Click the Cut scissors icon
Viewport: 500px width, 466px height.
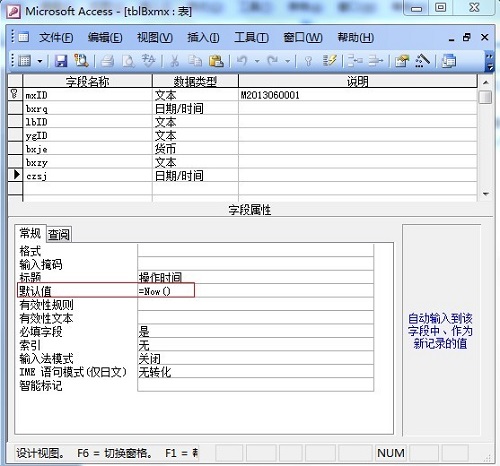tap(175, 61)
